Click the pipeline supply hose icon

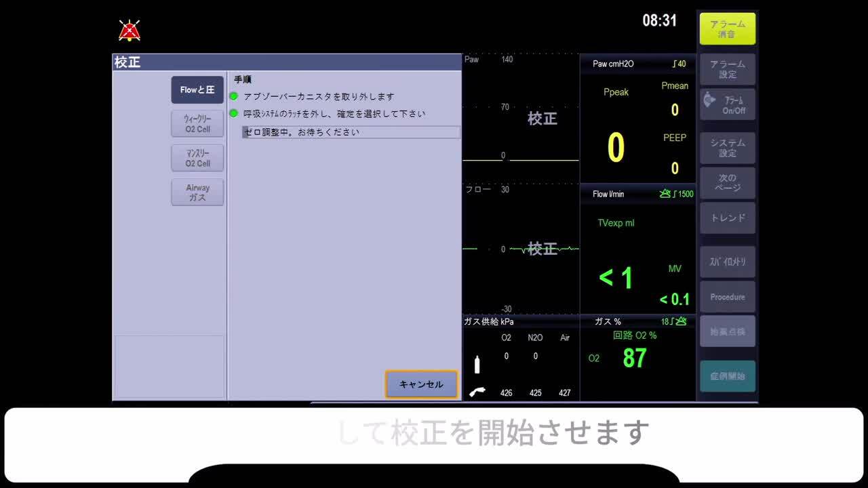pyautogui.click(x=477, y=392)
